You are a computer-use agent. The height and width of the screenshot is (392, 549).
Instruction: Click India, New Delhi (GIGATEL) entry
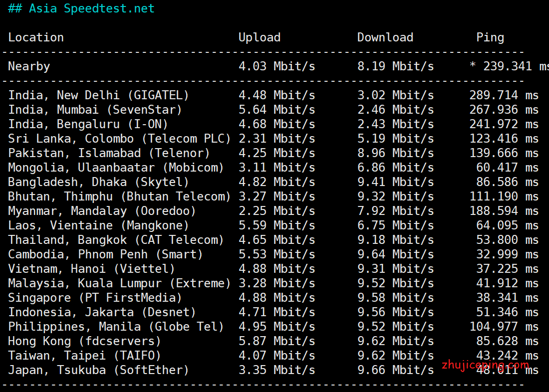(x=98, y=95)
